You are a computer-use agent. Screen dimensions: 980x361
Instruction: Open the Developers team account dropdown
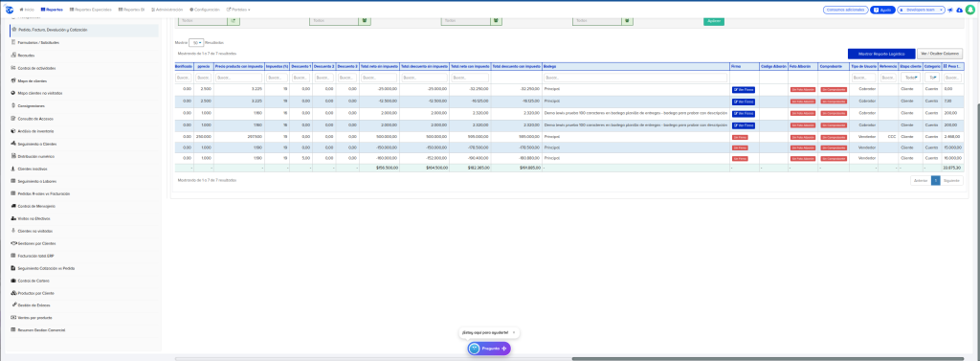pyautogui.click(x=921, y=10)
